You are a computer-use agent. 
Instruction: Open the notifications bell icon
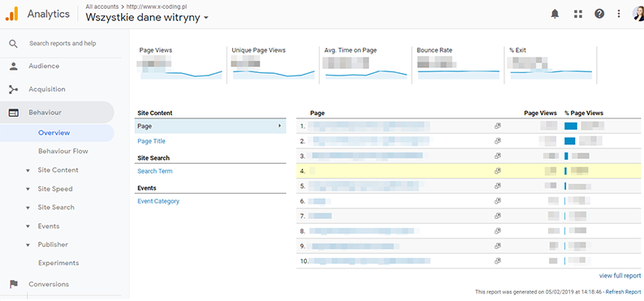[555, 14]
